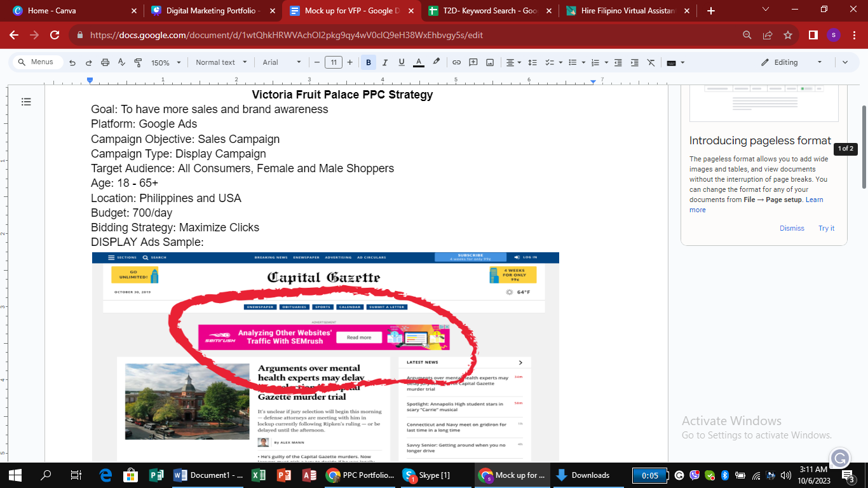Open the Windows notification center

851,475
